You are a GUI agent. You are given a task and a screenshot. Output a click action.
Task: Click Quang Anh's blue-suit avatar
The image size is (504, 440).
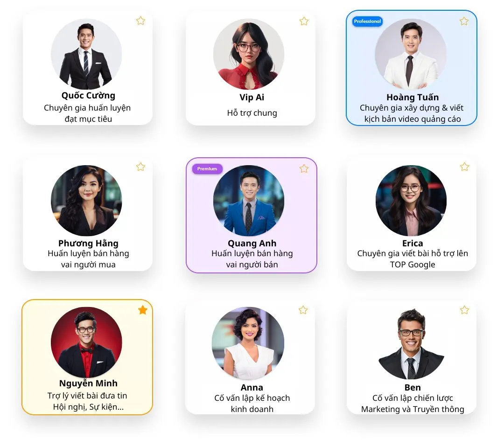(x=249, y=201)
